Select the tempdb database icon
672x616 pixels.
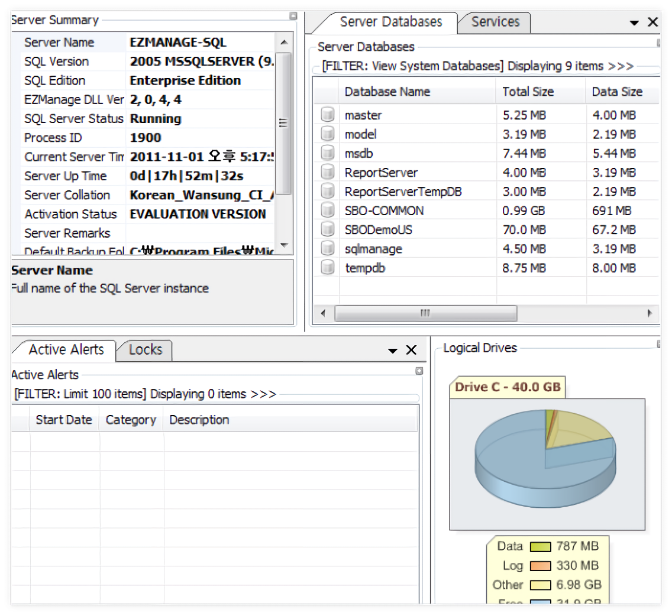point(327,268)
